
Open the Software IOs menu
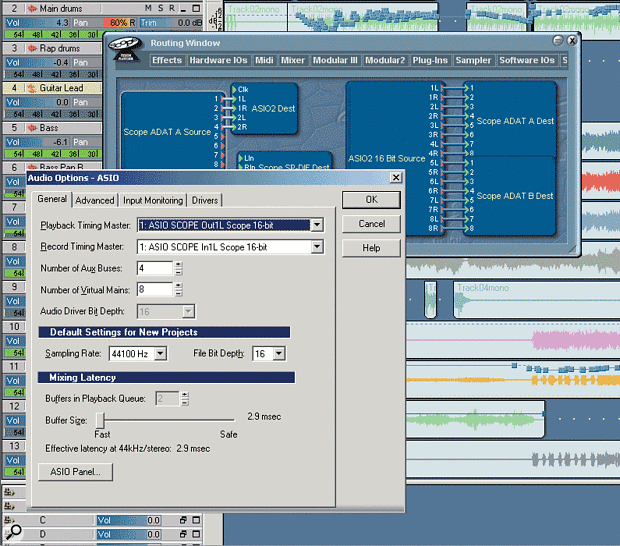(x=527, y=60)
